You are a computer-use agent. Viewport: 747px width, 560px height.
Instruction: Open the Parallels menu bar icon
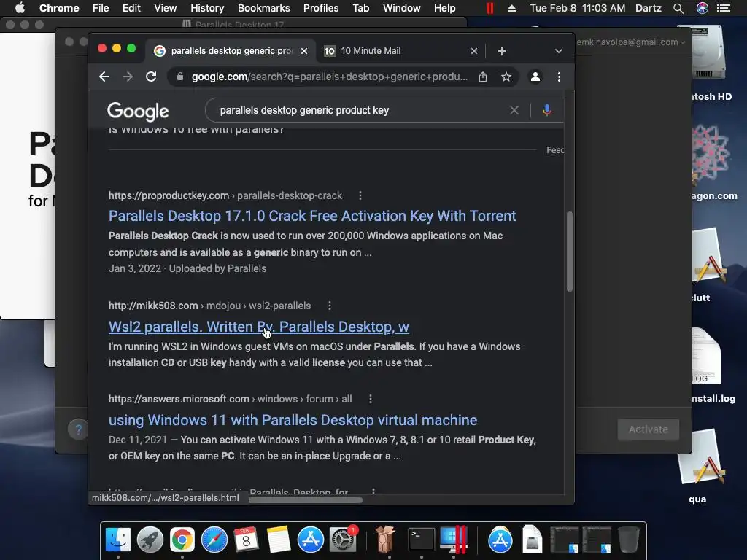click(489, 8)
